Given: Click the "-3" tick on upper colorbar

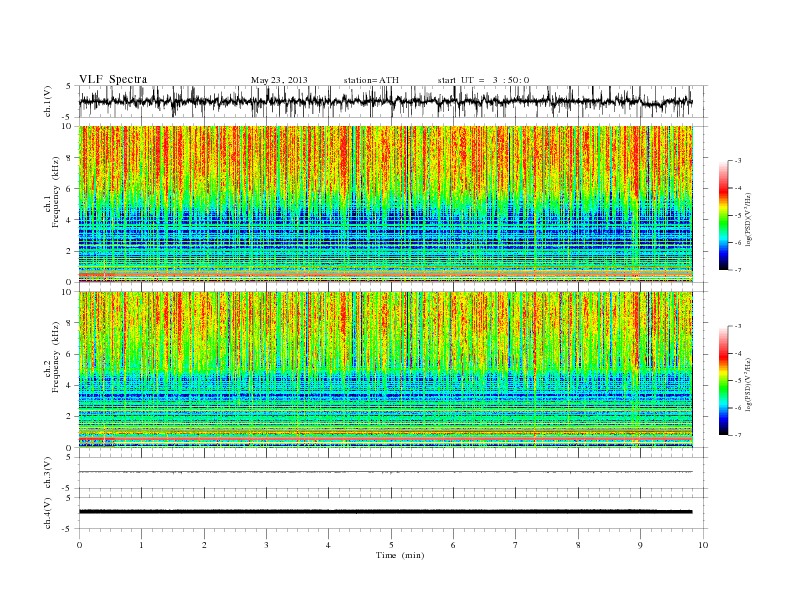Looking at the screenshot, I should pos(737,161).
